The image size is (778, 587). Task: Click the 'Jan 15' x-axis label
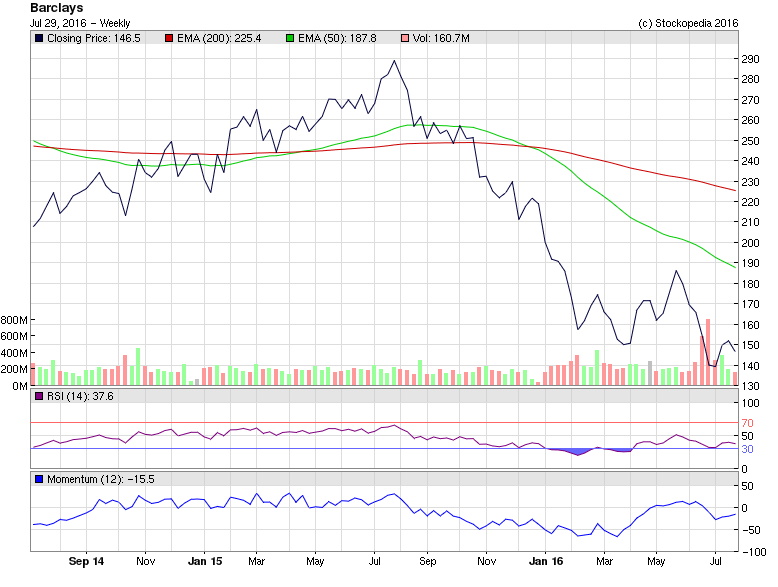coord(205,561)
